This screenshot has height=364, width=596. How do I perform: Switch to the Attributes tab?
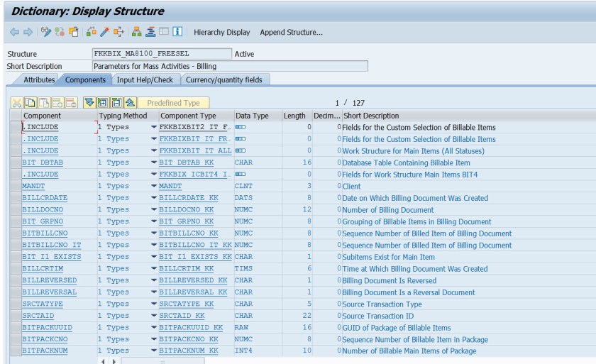(x=39, y=79)
